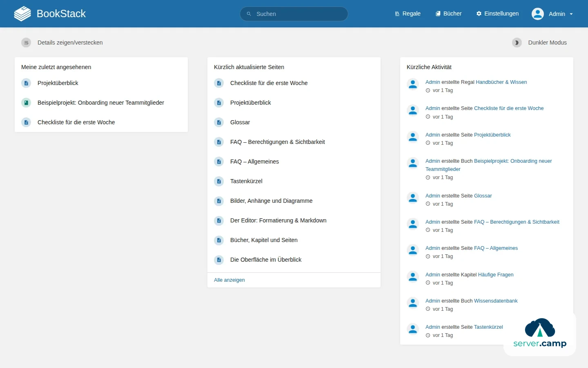588x368 pixels.
Task: Click the Alle anzeigen link
Action: click(229, 280)
